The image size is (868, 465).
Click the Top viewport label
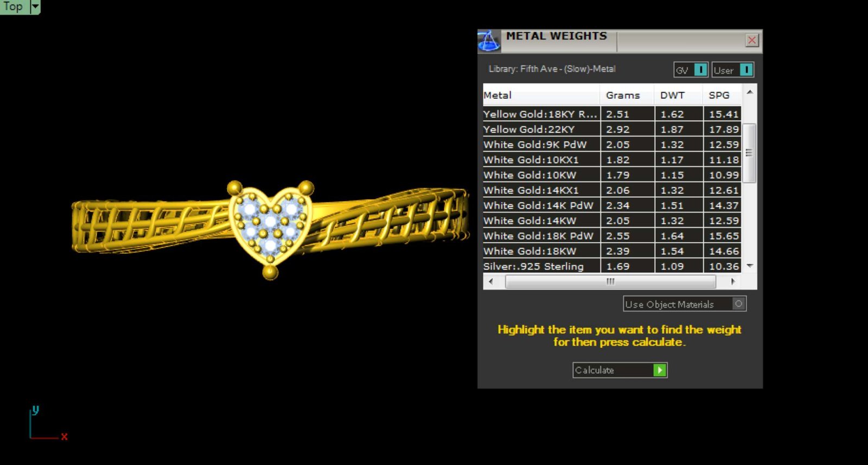pyautogui.click(x=13, y=7)
